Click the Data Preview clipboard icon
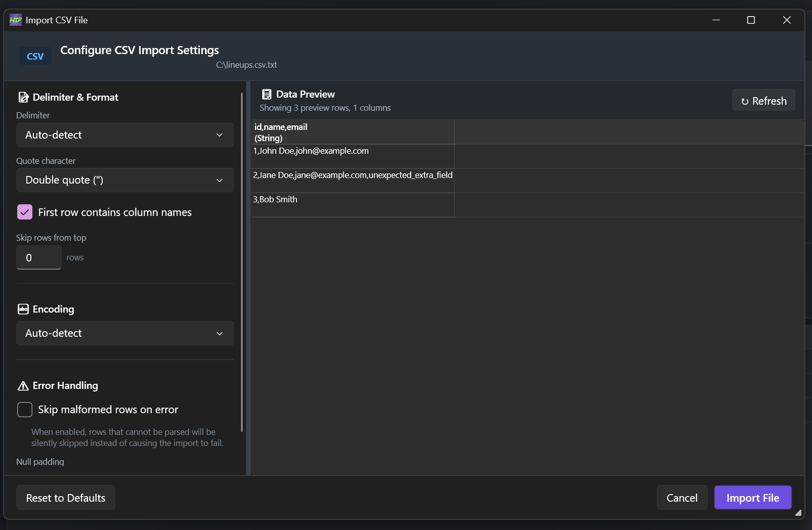 [267, 94]
